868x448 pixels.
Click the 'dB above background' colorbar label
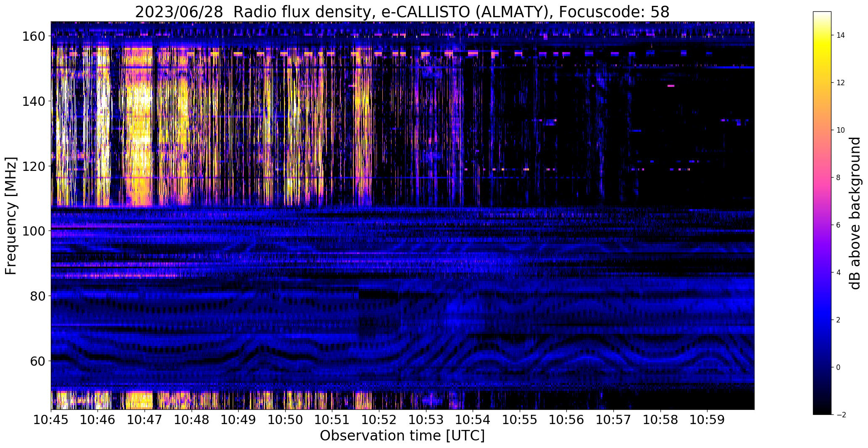click(x=855, y=213)
